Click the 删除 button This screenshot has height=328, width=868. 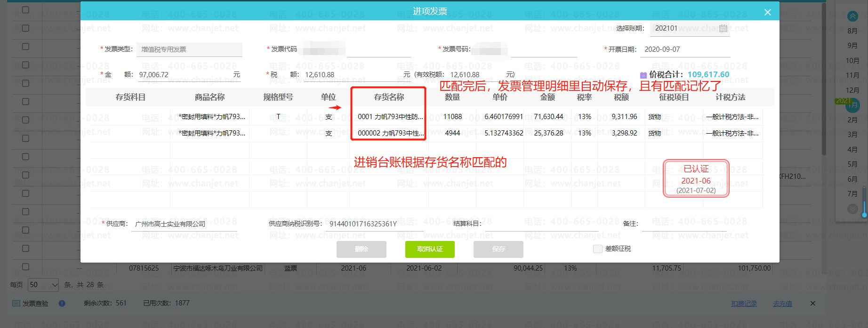tap(362, 249)
